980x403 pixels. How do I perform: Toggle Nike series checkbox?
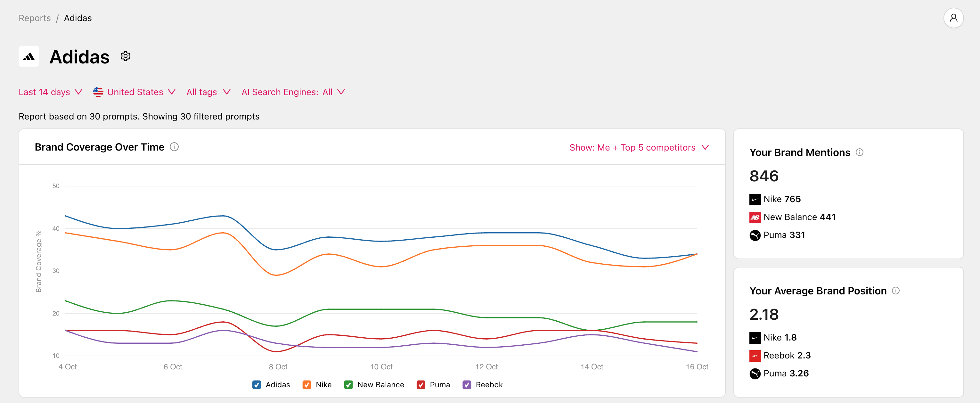pos(306,385)
